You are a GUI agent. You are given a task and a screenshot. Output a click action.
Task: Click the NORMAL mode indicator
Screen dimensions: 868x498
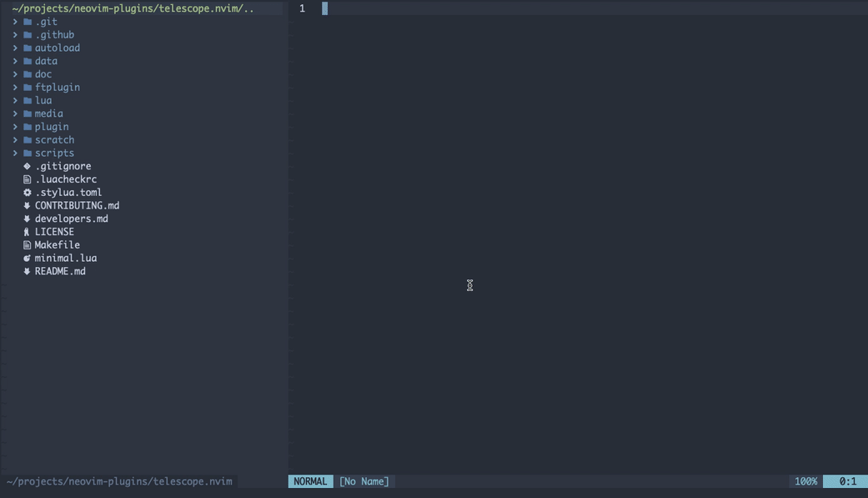[x=310, y=481]
